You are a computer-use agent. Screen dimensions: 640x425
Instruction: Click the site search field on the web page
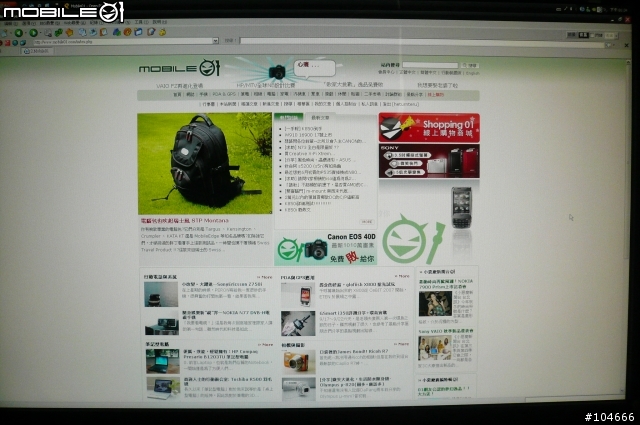[430, 65]
